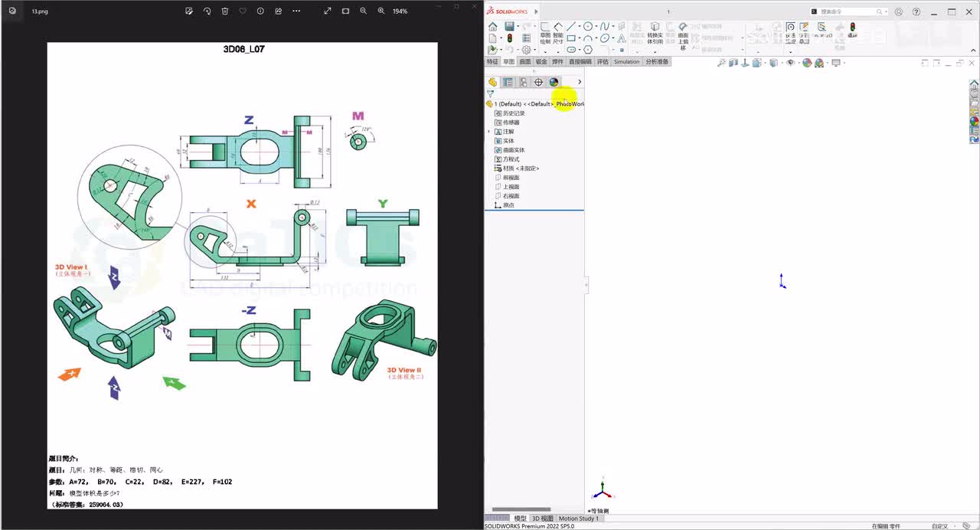This screenshot has height=530, width=980.
Task: Open the Motion Study 1 tab
Action: [579, 519]
